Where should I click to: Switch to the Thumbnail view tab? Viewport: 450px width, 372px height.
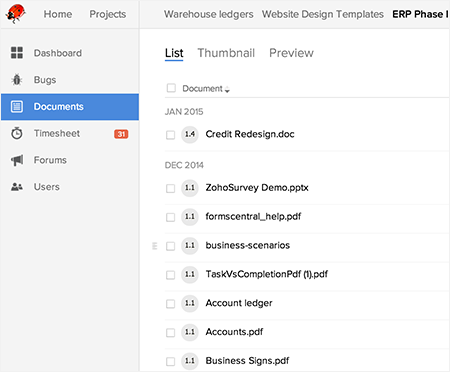pyautogui.click(x=226, y=53)
